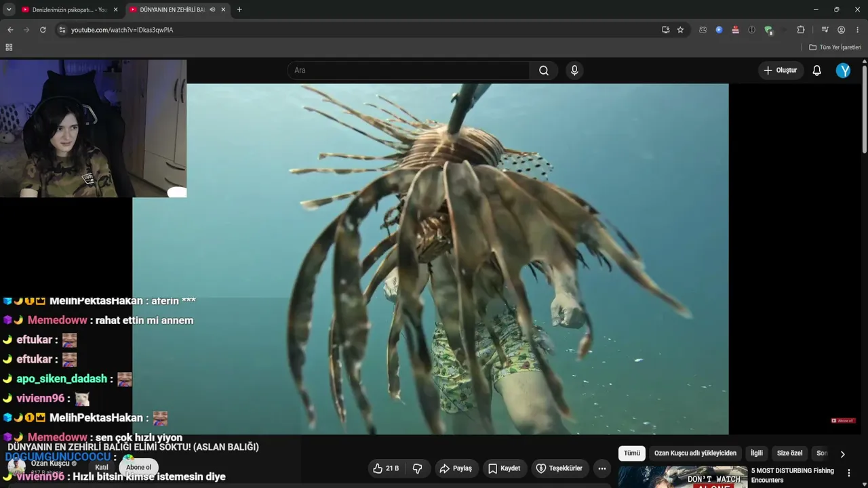Screen dimensions: 868x488
Task: Select the İlgili filter chip
Action: [757, 453]
